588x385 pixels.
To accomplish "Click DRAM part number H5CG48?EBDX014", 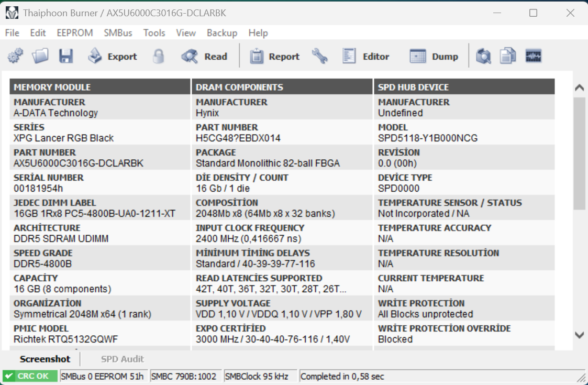I will [x=238, y=138].
